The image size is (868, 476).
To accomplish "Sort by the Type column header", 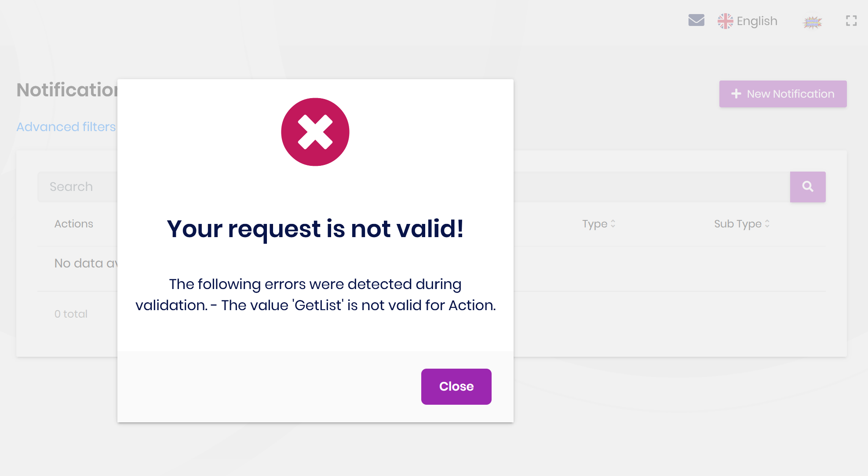I will point(594,224).
